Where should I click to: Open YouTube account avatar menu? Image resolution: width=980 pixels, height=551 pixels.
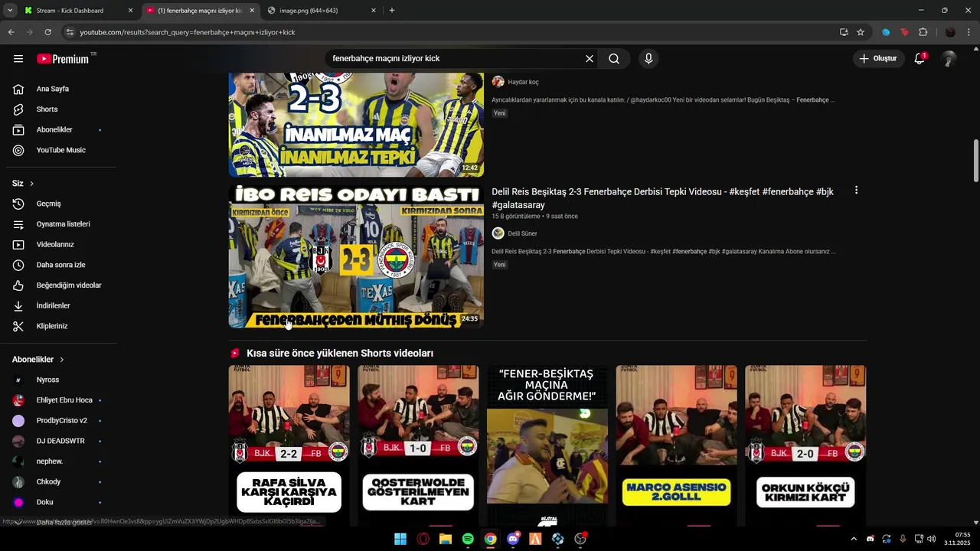pyautogui.click(x=949, y=59)
